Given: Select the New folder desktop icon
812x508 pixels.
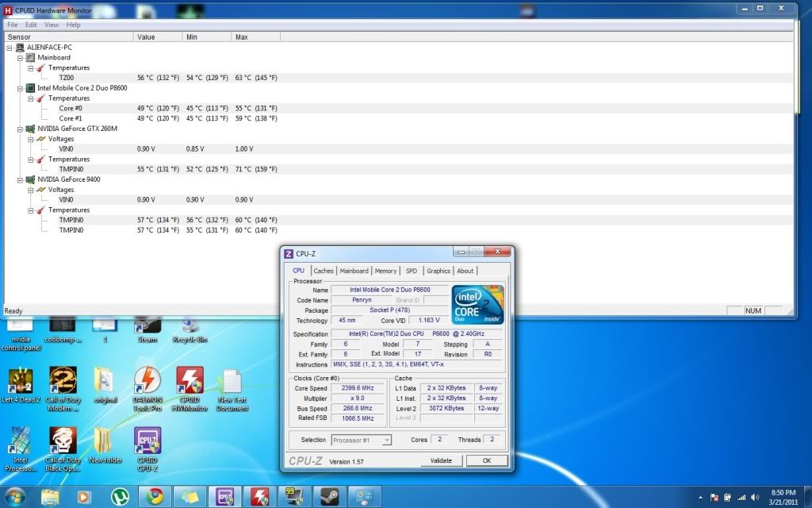Looking at the screenshot, I should coord(105,445).
